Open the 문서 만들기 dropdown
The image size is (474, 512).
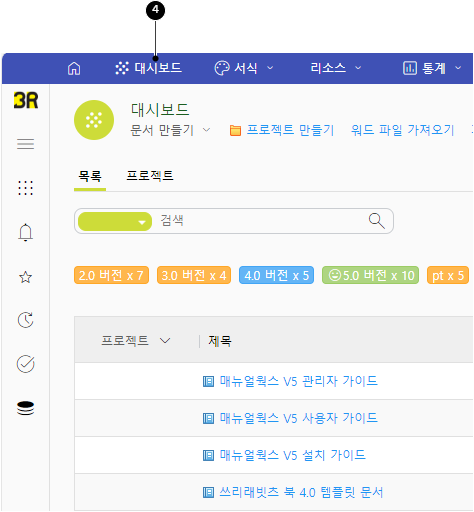pyautogui.click(x=170, y=130)
